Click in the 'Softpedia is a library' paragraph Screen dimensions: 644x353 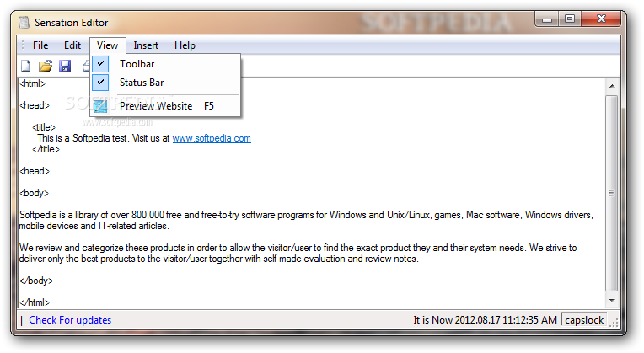pyautogui.click(x=306, y=221)
